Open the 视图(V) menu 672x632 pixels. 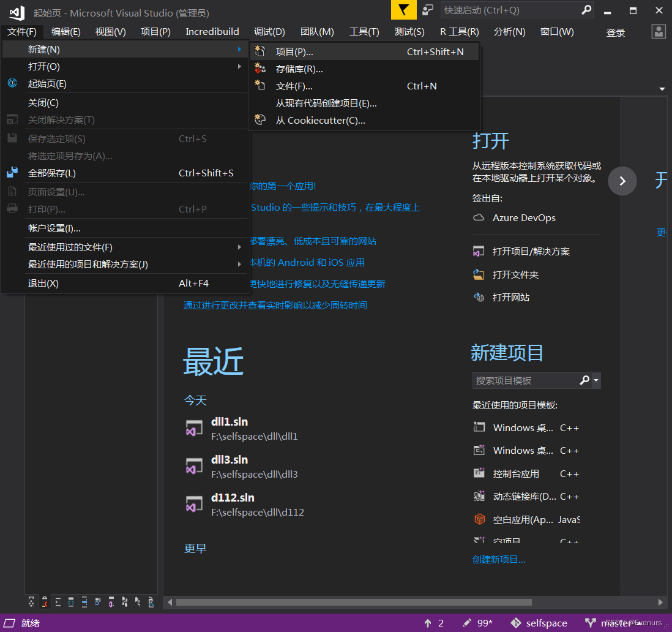coord(111,32)
